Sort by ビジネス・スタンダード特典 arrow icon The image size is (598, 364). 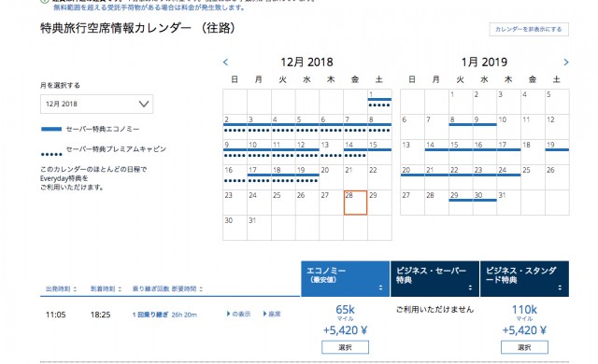[560, 287]
